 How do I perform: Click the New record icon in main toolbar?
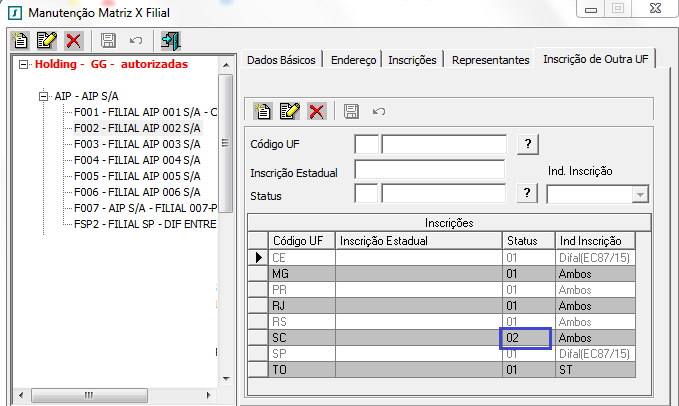coord(20,41)
